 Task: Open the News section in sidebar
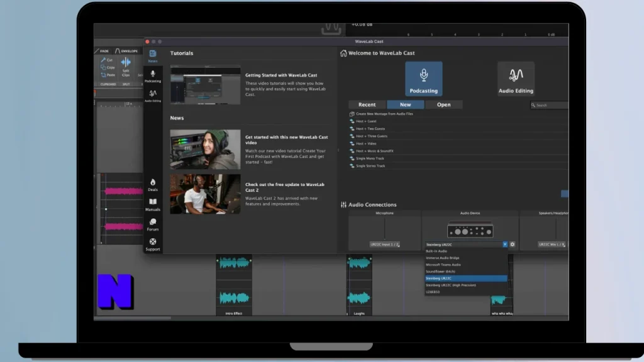[153, 56]
